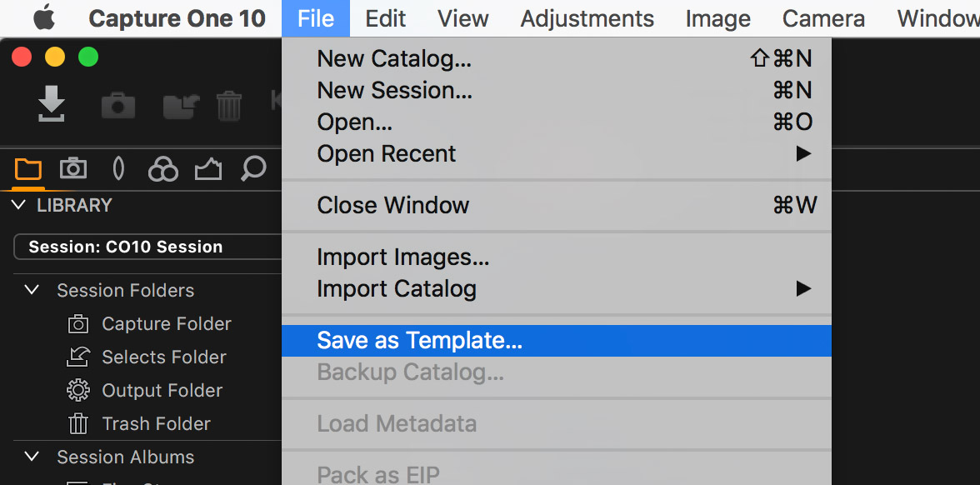Click the camera Capture toolbar icon
Viewport: 980px width, 485px height.
(118, 105)
